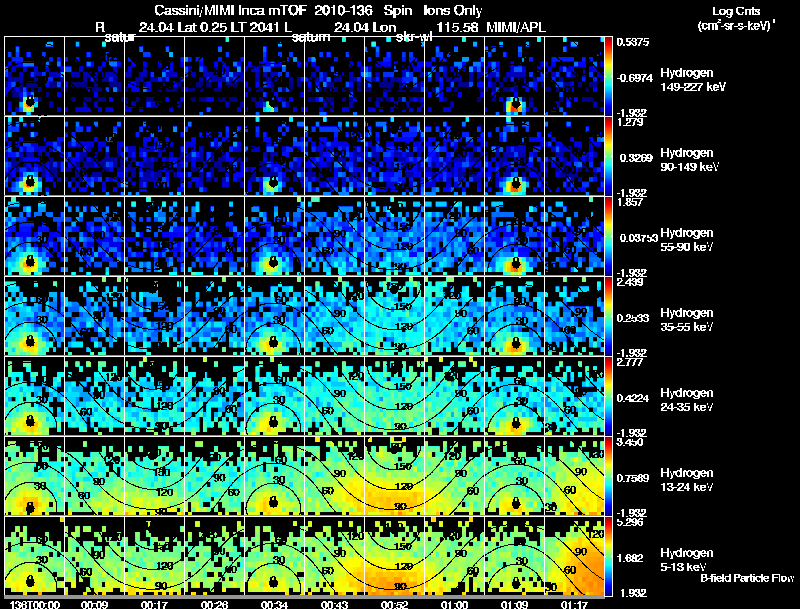
Task: Click the color scale value '-0.6974'
Action: click(634, 78)
